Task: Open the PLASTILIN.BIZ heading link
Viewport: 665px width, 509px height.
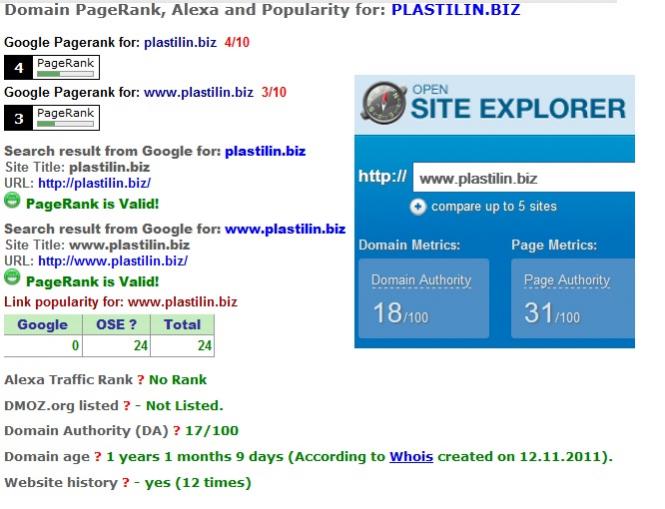Action: 455,10
